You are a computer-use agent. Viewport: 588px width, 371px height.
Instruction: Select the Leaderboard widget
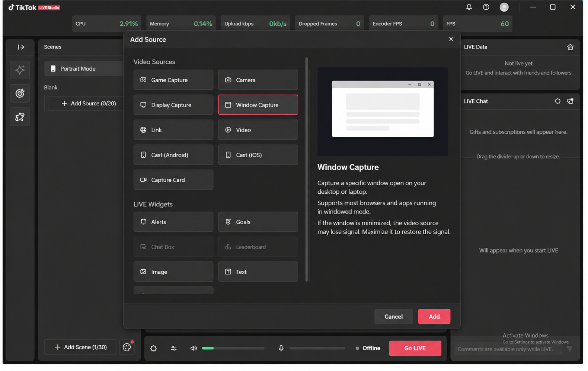(258, 247)
